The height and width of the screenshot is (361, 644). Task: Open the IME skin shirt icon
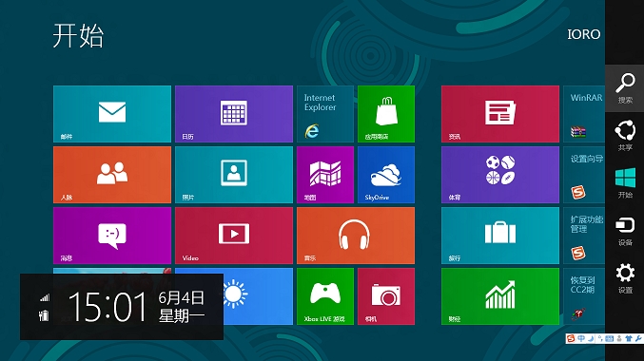pyautogui.click(x=629, y=338)
